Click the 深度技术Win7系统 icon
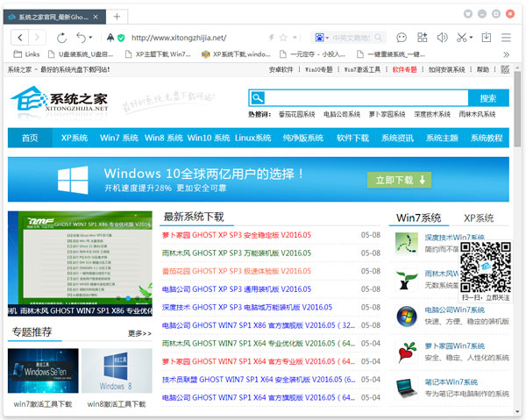This screenshot has width=526, height=420. (407, 244)
